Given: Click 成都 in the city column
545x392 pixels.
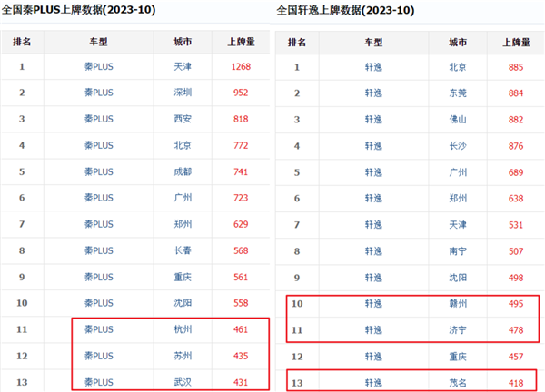Looking at the screenshot, I should tap(182, 171).
